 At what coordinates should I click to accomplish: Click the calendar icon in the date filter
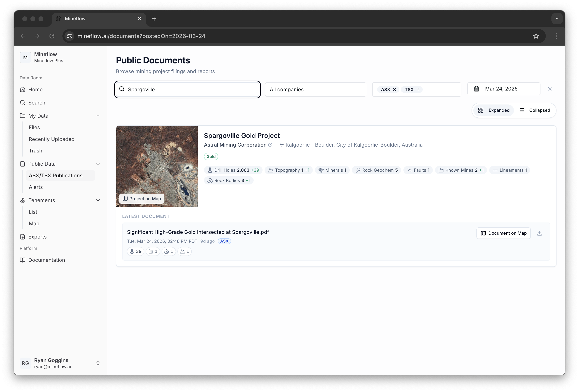click(476, 89)
